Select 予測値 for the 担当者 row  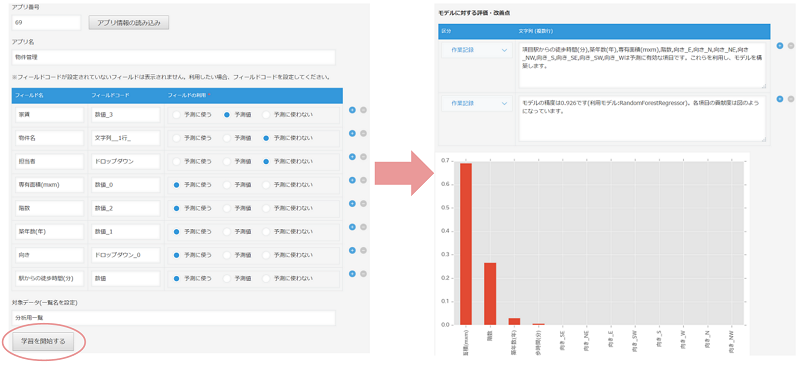tap(227, 161)
